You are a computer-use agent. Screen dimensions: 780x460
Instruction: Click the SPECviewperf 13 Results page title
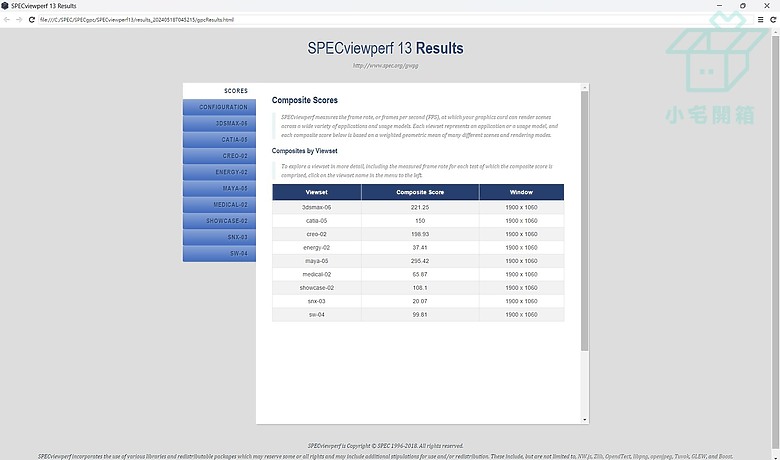[386, 48]
